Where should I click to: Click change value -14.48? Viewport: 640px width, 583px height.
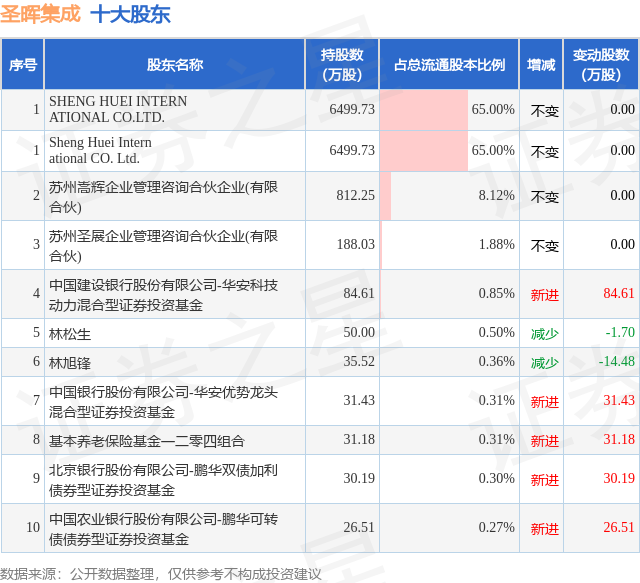click(x=617, y=361)
